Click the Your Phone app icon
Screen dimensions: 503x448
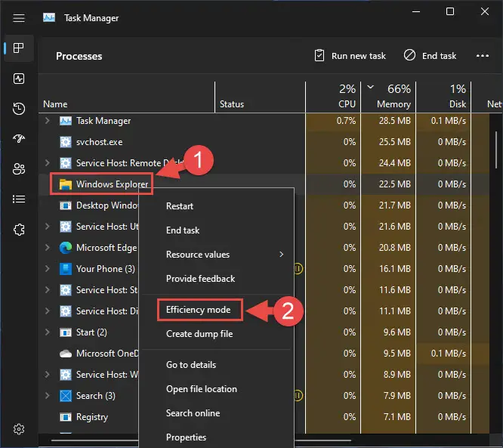[x=66, y=269]
